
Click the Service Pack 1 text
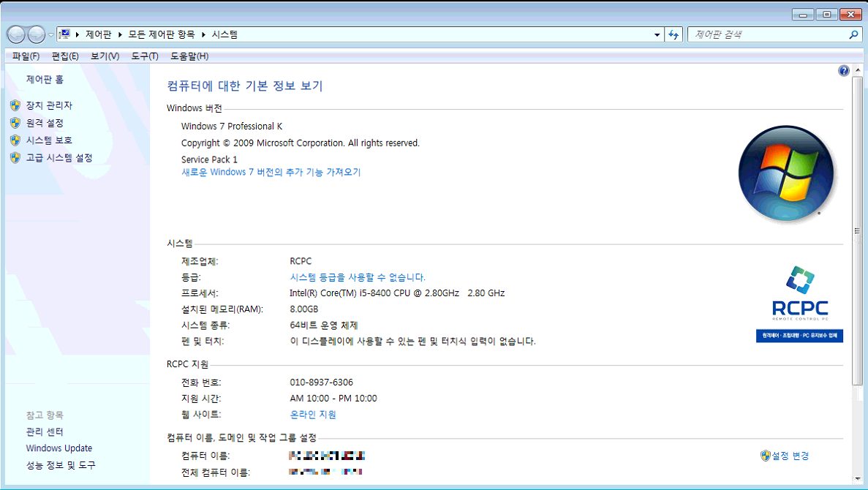pos(209,159)
